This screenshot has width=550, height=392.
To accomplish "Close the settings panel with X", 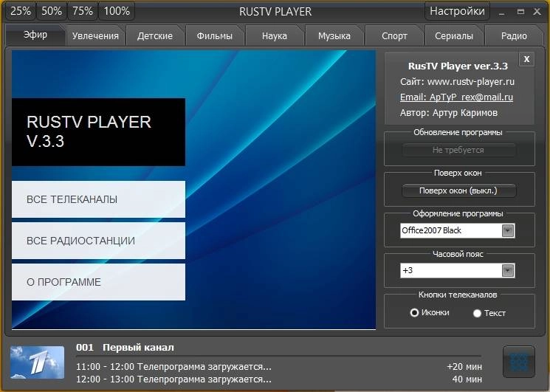I will pyautogui.click(x=526, y=59).
